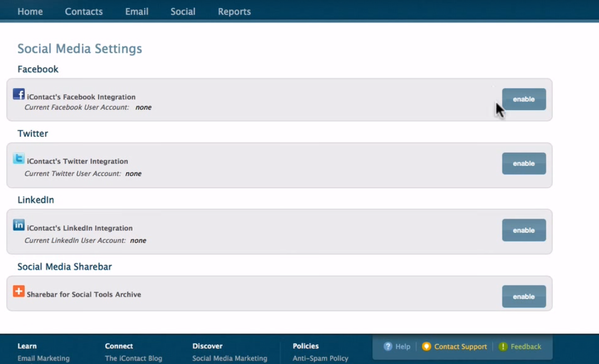Screen dimensions: 599x364
Task: Click iContact's Facebook Integration label
Action: (x=81, y=97)
